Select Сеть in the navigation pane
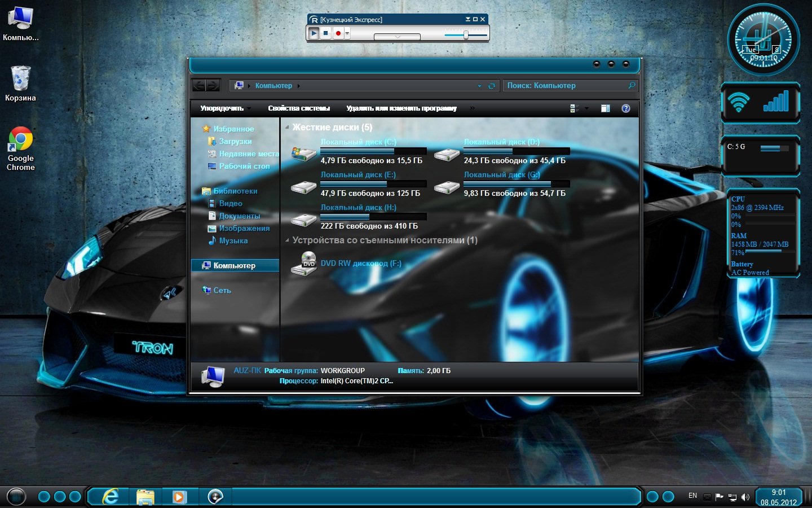The height and width of the screenshot is (508, 812). click(222, 290)
